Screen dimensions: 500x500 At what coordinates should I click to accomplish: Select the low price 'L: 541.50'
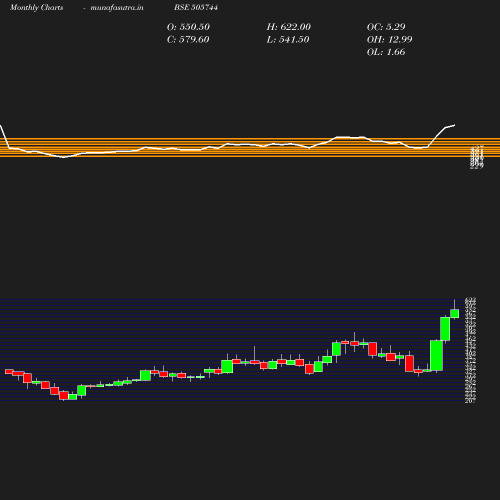point(288,40)
